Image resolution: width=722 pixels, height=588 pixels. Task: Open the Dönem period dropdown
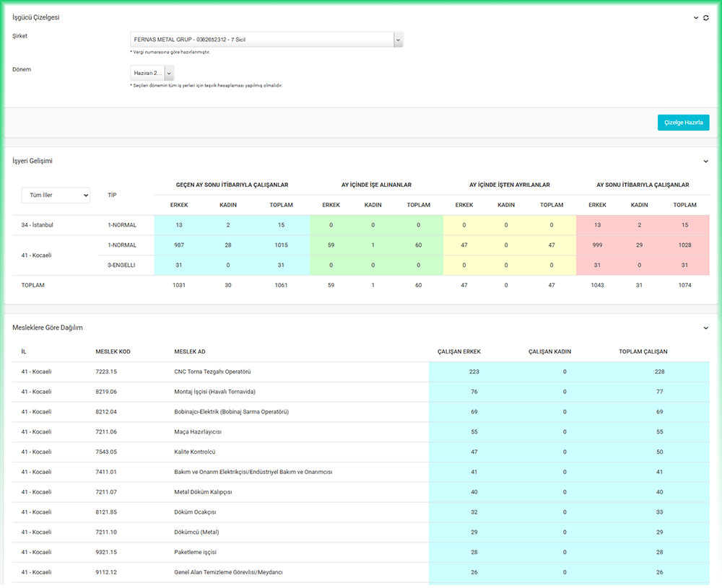(152, 73)
